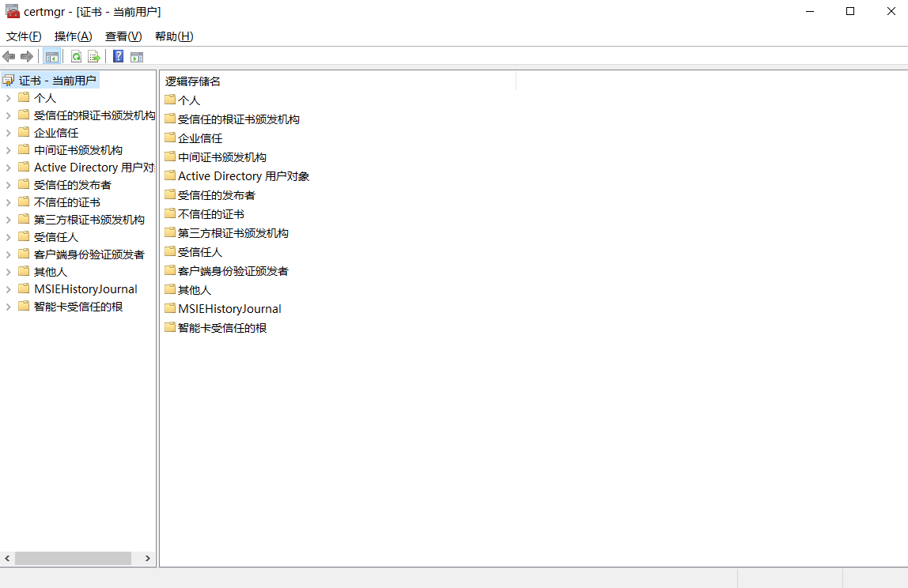908x588 pixels.
Task: Expand 客户端身份验证颁发者 tree node
Action: tap(8, 254)
